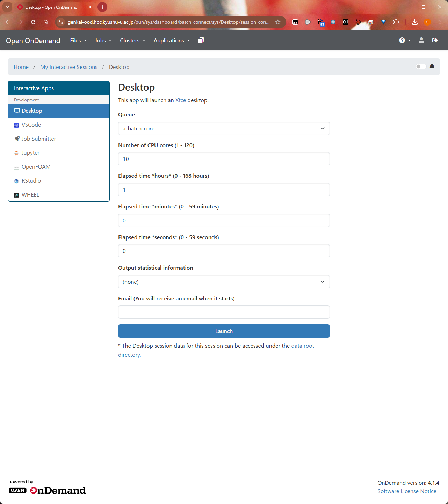This screenshot has height=504, width=448.
Task: Click the Interactive Apps panel header
Action: pos(59,88)
